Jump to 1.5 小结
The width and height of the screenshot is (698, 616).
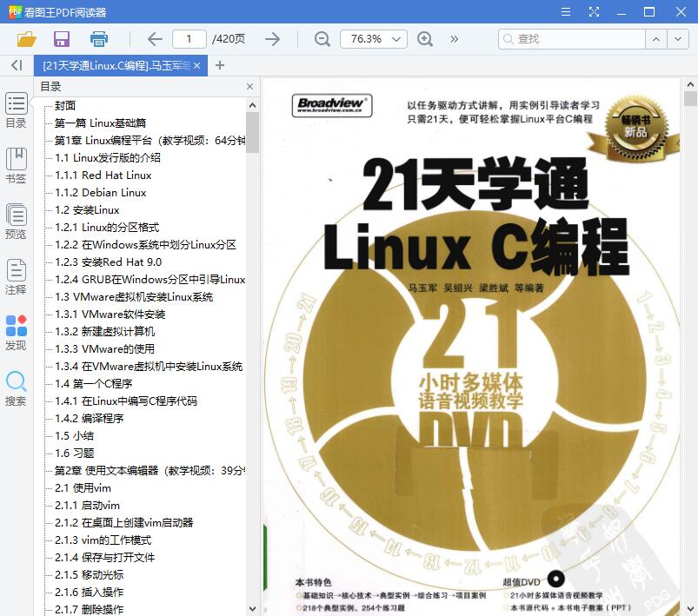click(x=75, y=435)
